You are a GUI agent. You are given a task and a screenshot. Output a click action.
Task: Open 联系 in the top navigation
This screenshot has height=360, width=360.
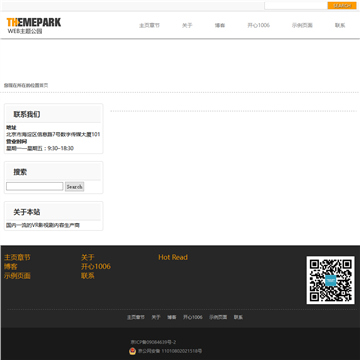click(x=340, y=25)
